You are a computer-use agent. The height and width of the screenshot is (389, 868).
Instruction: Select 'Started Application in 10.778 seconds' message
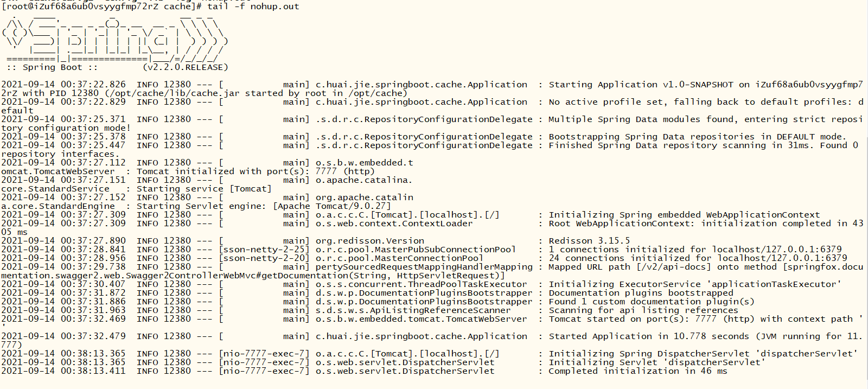pos(649,336)
